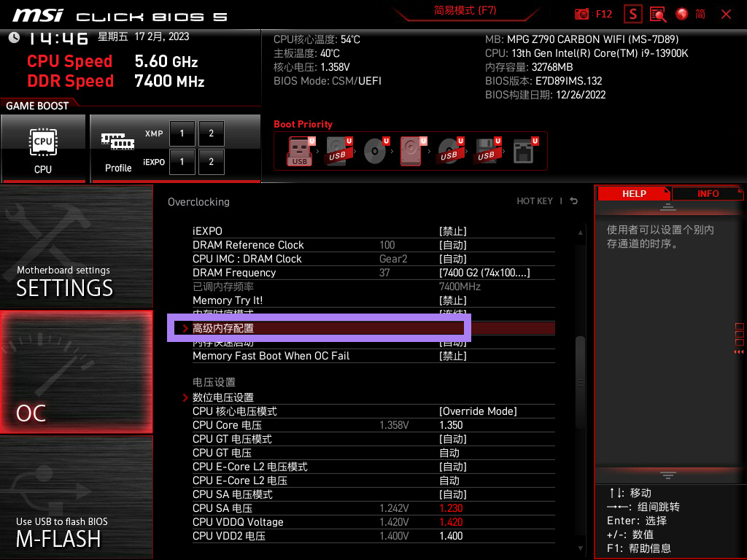Select the fourth boot device red hard drive

click(x=413, y=151)
